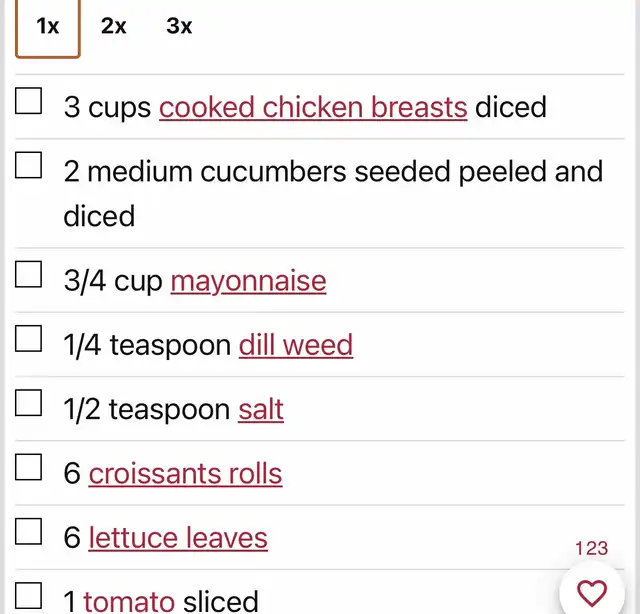Image resolution: width=640 pixels, height=614 pixels.
Task: Tap the heart favorite icon
Action: [x=591, y=593]
